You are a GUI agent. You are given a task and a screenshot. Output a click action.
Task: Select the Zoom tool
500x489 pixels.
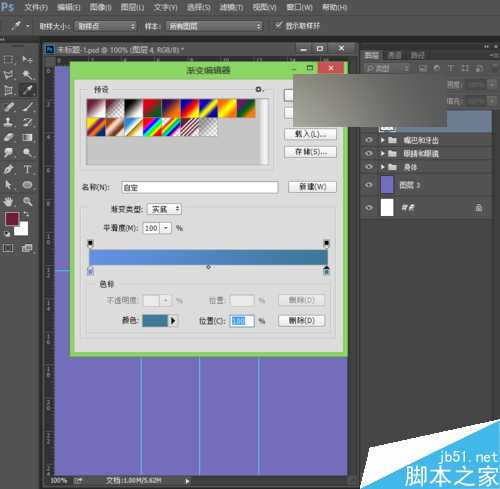(27, 201)
